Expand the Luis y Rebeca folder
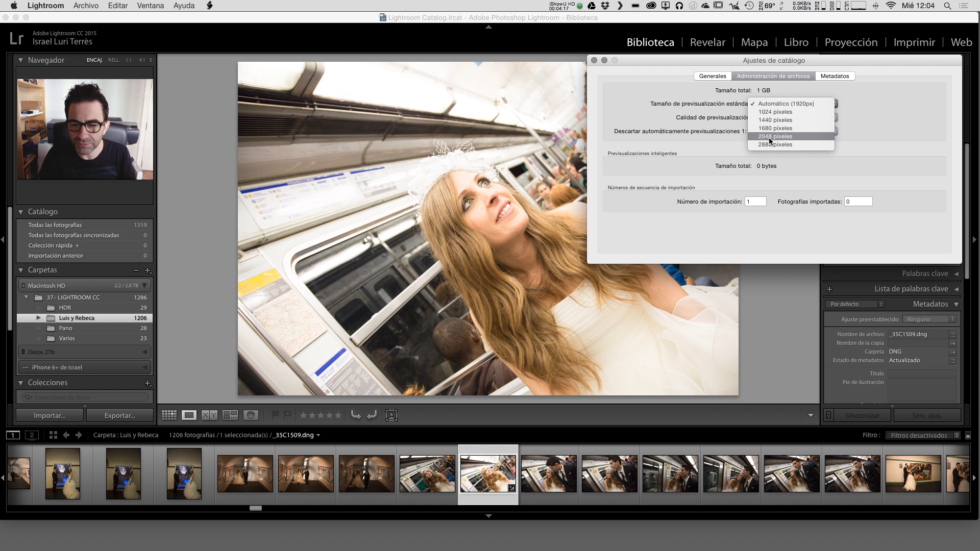980x551 pixels. pyautogui.click(x=39, y=318)
